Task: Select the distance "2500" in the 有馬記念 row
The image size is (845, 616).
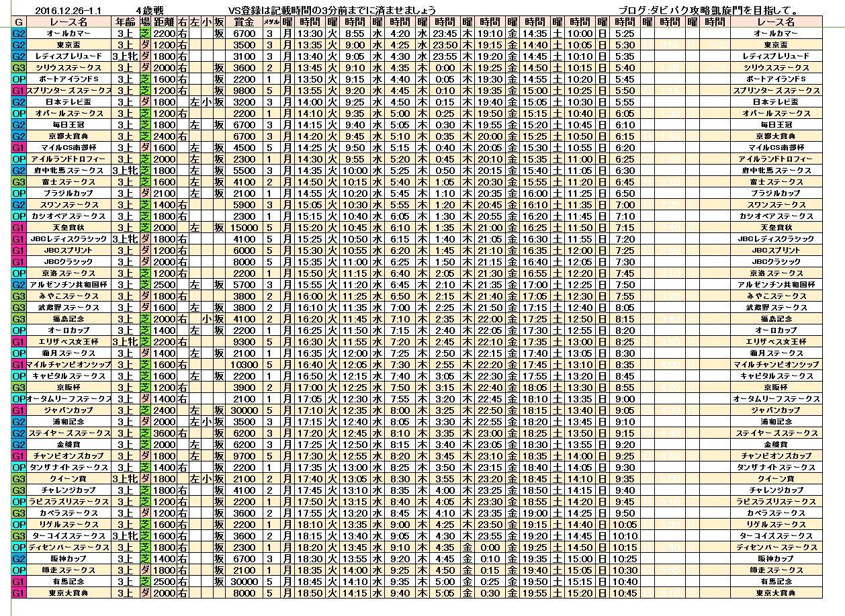Action: 165,581
